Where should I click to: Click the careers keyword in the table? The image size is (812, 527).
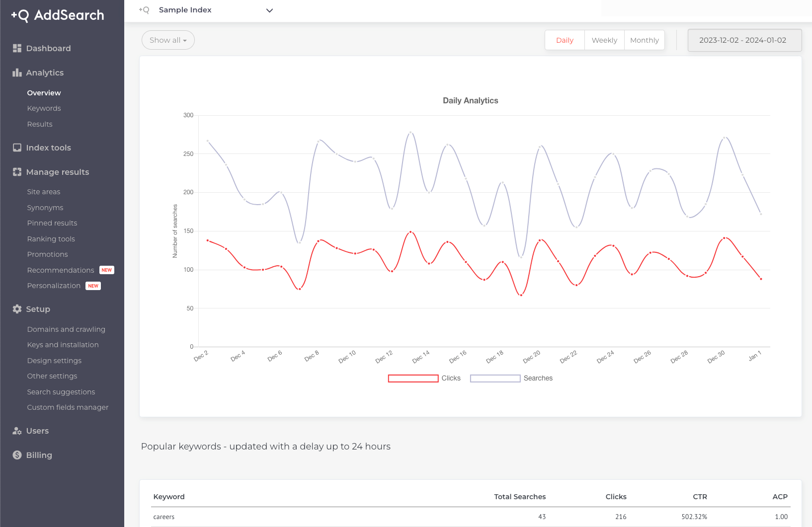tap(163, 517)
